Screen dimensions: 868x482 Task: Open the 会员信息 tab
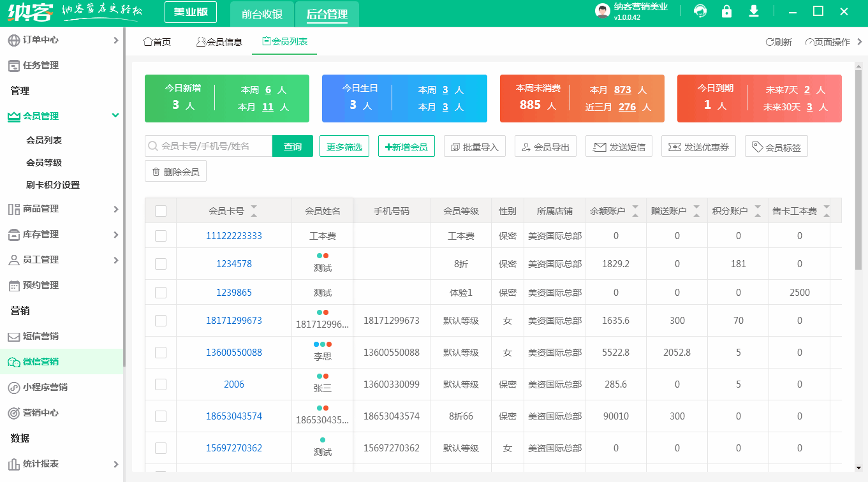point(219,41)
